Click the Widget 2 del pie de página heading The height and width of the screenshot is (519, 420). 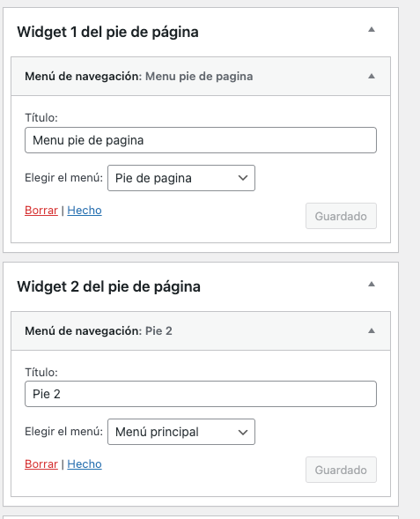[109, 286]
